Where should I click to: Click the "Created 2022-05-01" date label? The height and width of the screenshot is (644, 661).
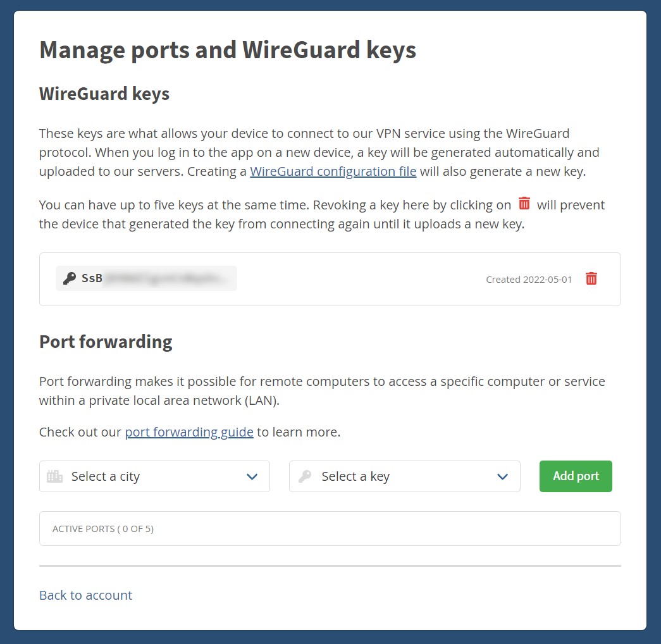coord(529,279)
